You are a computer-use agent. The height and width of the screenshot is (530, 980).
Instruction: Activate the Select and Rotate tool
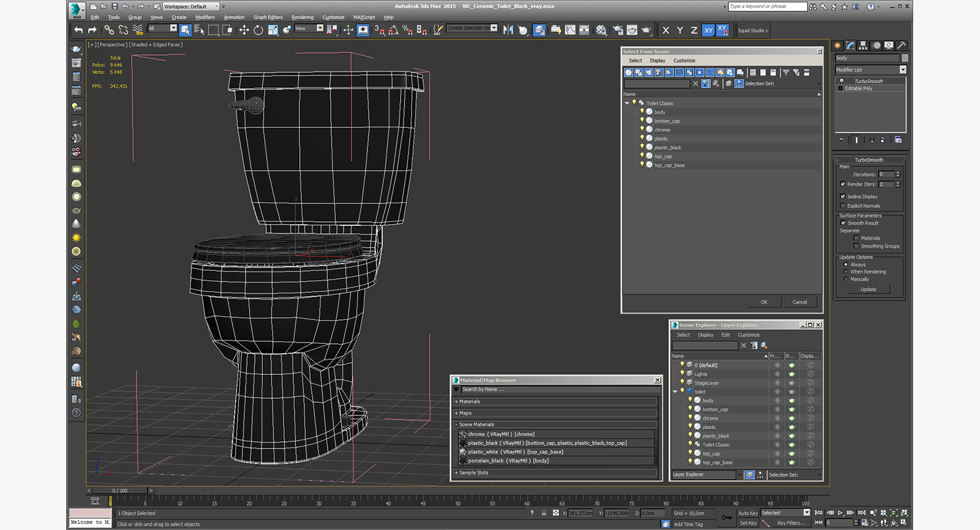(258, 30)
